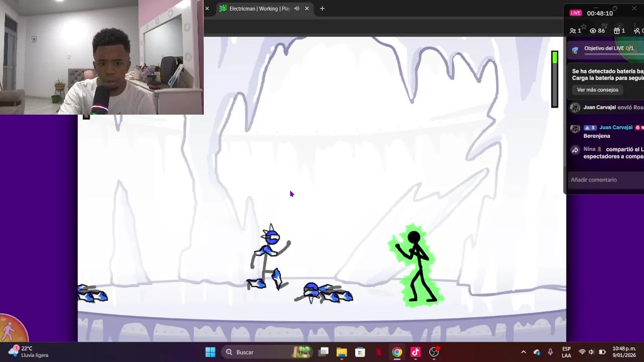Click the Añadir comentario input field
644x362 pixels.
click(x=606, y=180)
